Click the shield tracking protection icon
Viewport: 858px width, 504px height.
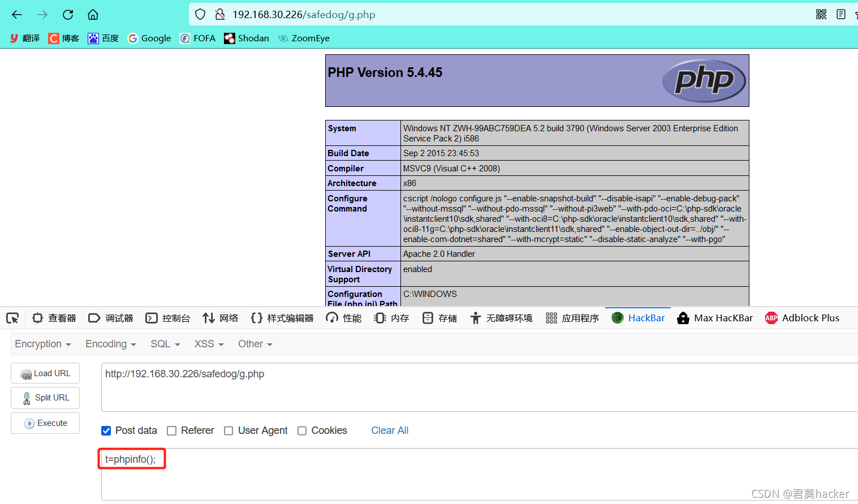pyautogui.click(x=200, y=15)
